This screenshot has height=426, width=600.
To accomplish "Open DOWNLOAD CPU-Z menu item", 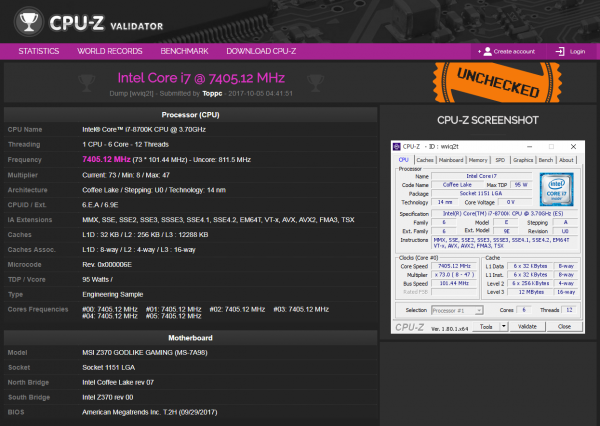I will 261,51.
